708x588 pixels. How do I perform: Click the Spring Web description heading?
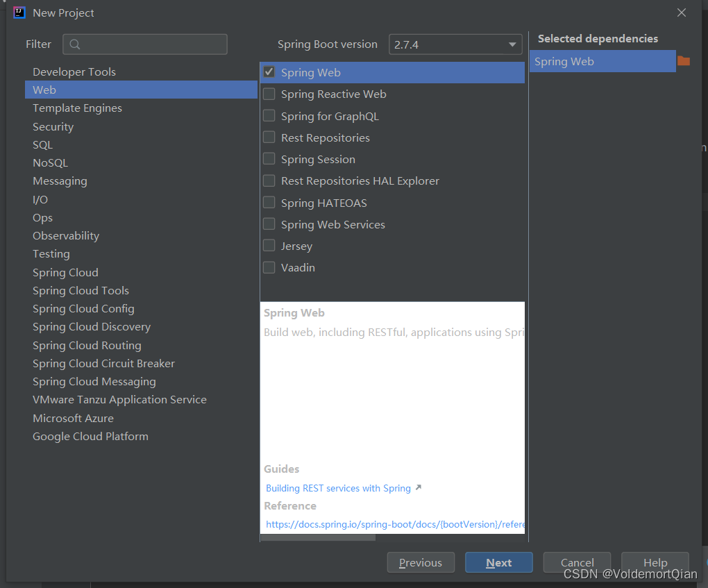294,312
